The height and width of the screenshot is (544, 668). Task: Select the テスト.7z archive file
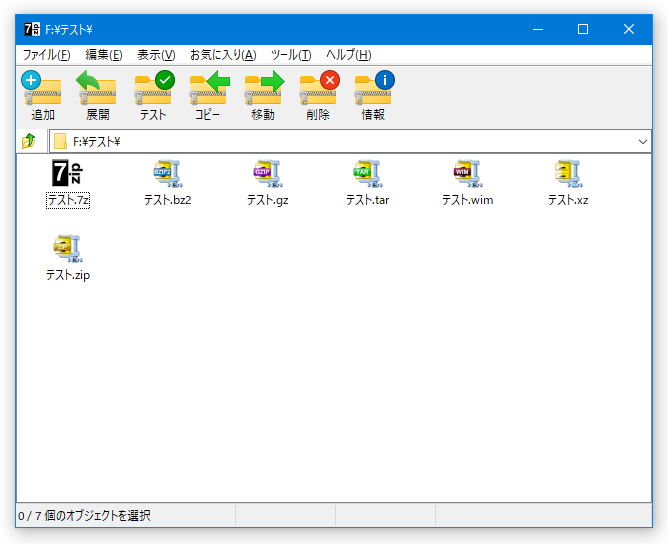click(x=68, y=183)
